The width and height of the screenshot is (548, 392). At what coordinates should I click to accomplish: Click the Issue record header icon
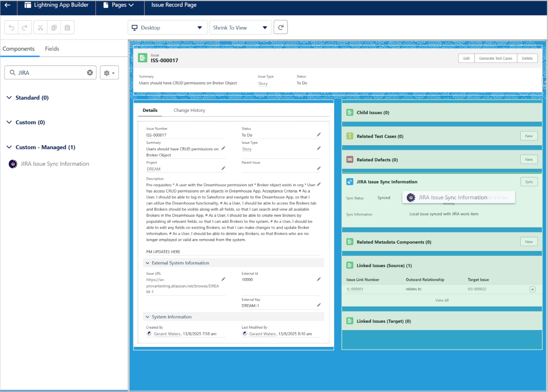pyautogui.click(x=143, y=58)
